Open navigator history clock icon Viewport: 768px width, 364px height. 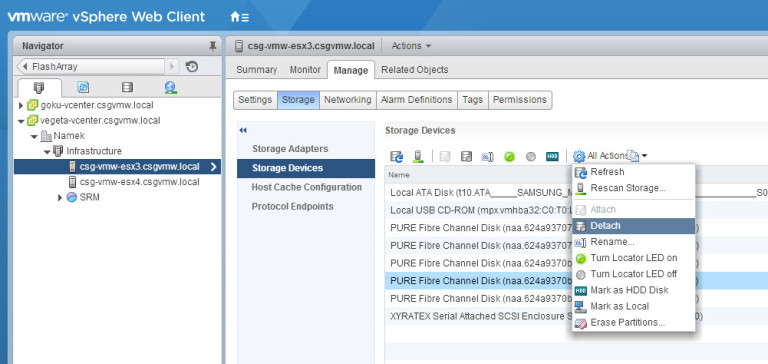(192, 67)
